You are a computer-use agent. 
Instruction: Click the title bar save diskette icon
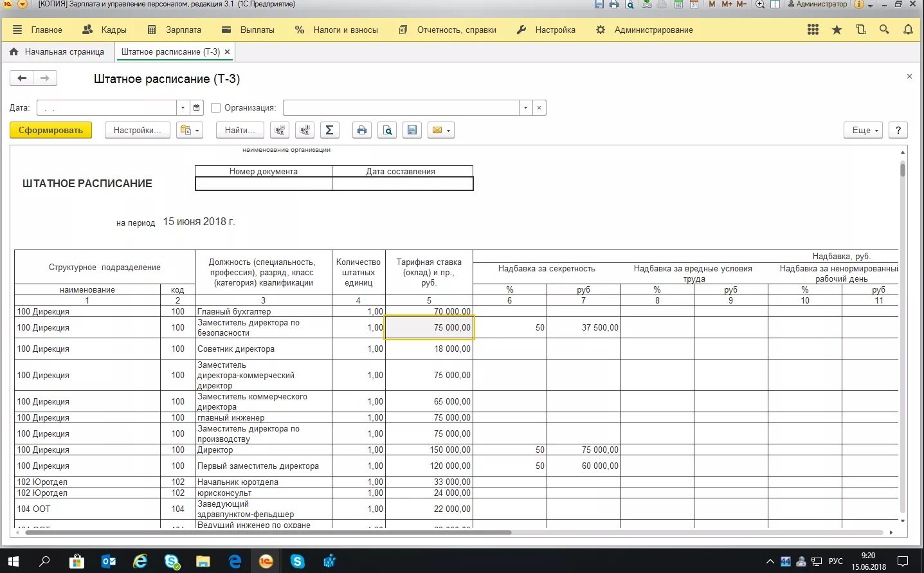pyautogui.click(x=599, y=4)
